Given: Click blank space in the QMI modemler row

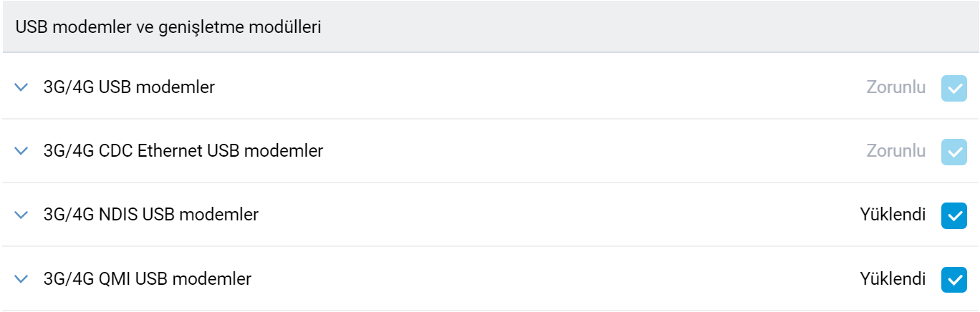Looking at the screenshot, I should point(559,278).
